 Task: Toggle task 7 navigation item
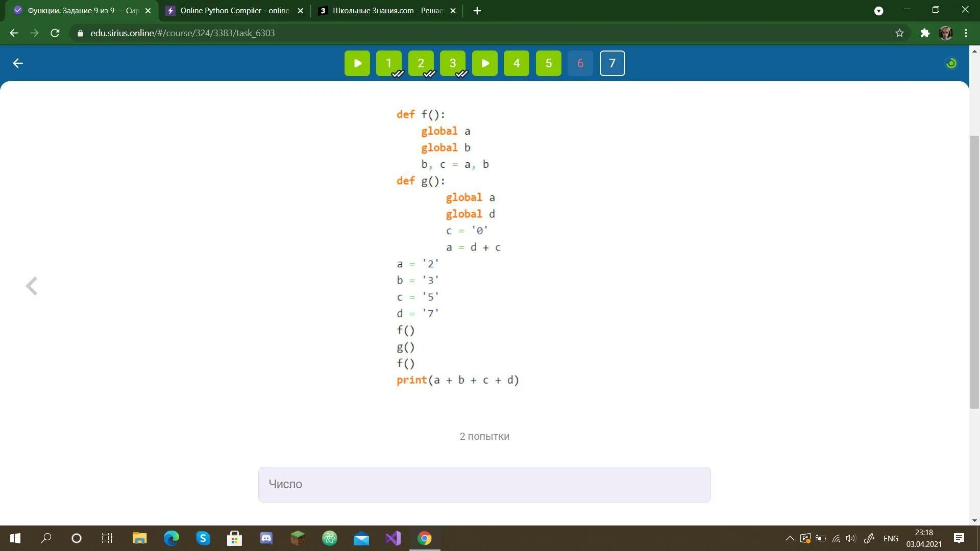click(x=612, y=63)
